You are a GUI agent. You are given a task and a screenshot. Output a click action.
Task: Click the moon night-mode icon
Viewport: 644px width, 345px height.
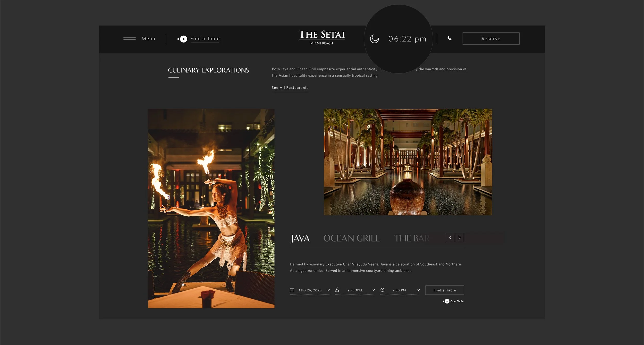click(x=374, y=39)
